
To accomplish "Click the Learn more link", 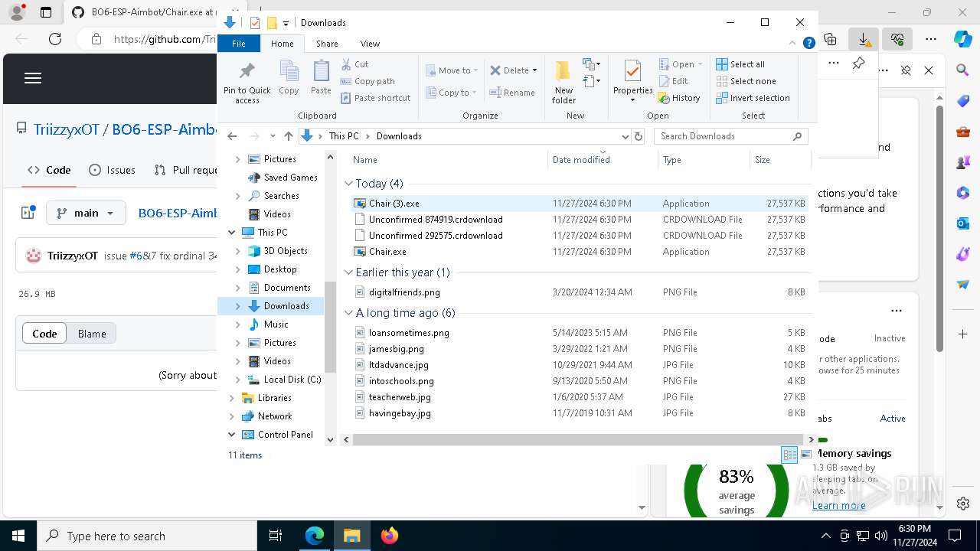I will coord(838,505).
